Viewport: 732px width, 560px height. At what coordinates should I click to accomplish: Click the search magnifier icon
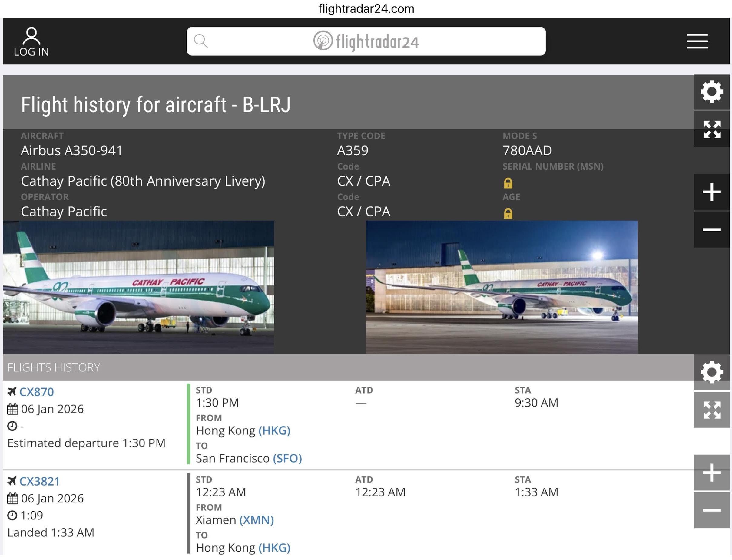pos(201,41)
